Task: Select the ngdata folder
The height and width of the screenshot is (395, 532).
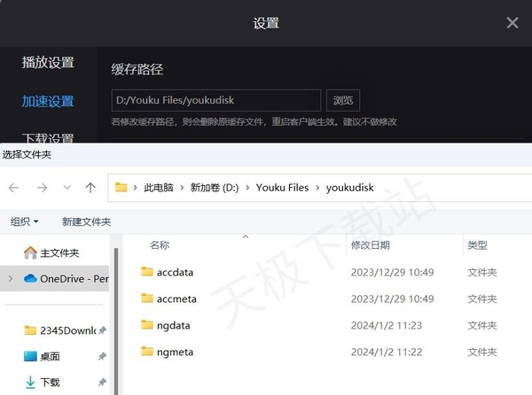Action: click(x=173, y=325)
